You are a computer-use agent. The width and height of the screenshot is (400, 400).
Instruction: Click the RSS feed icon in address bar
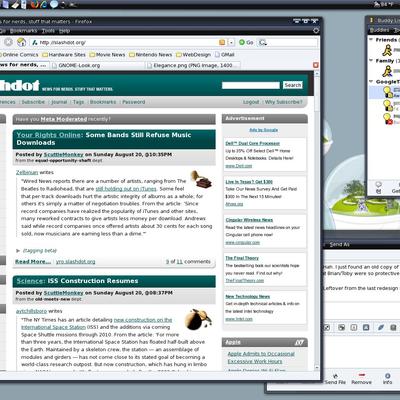(222, 42)
